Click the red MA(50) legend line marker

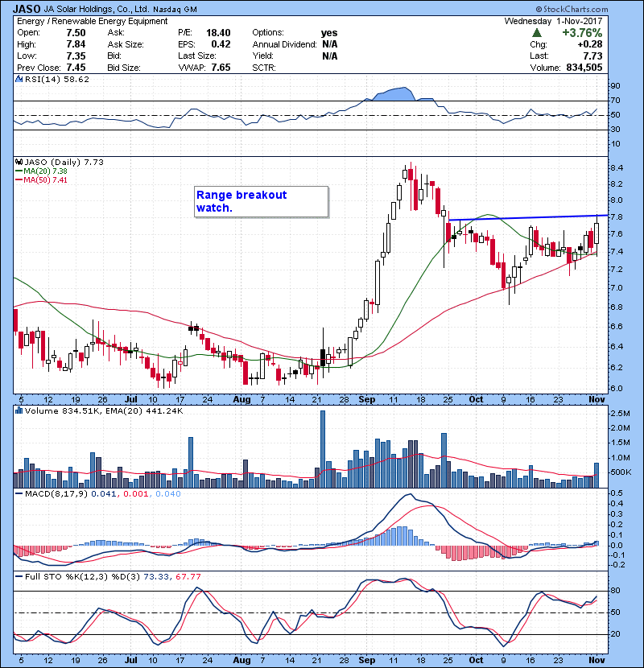point(19,180)
